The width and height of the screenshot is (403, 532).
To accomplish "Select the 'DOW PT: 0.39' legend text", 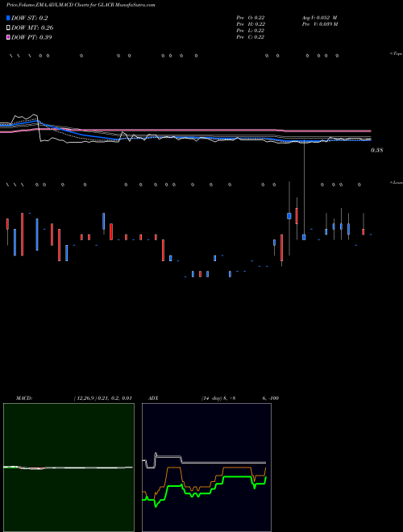I will pyautogui.click(x=32, y=37).
